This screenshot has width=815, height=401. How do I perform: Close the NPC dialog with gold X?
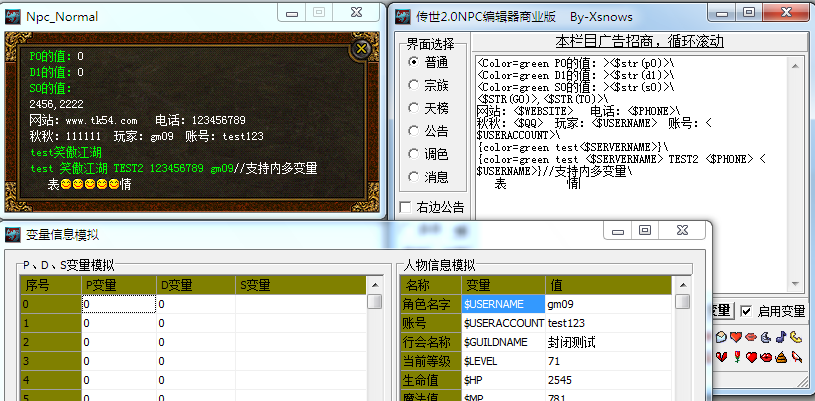[x=361, y=49]
